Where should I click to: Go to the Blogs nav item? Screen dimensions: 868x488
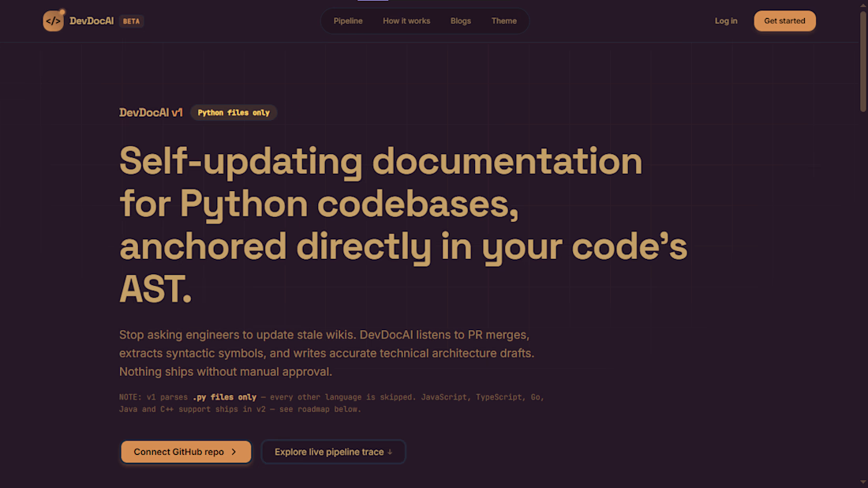pos(461,21)
